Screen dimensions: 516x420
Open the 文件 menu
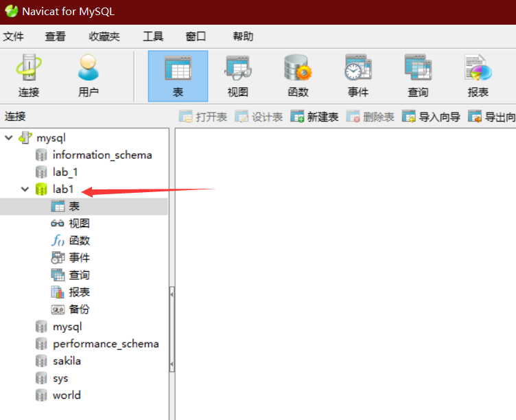pyautogui.click(x=14, y=36)
